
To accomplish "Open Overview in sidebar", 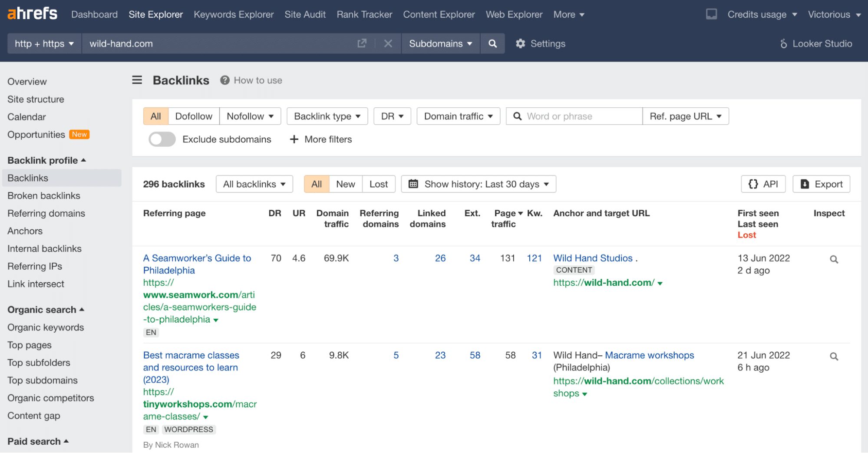I will 27,82.
